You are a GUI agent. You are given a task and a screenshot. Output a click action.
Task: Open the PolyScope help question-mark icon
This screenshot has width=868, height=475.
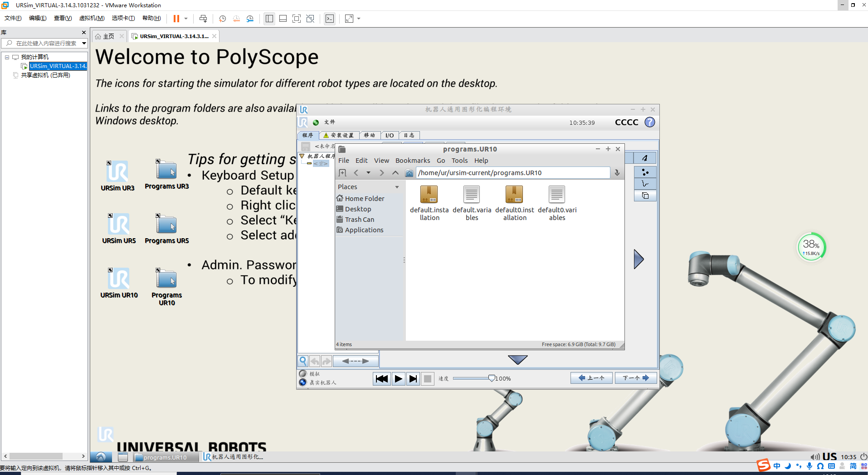(x=650, y=122)
